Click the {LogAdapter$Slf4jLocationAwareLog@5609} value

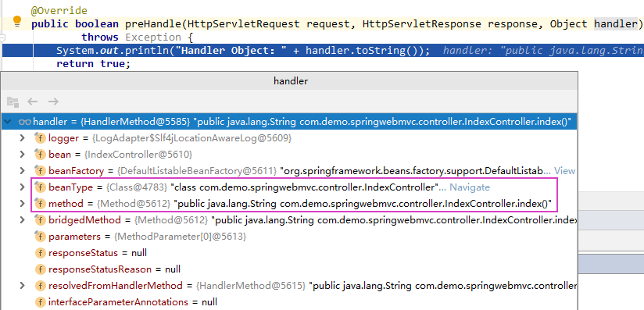(x=192, y=138)
